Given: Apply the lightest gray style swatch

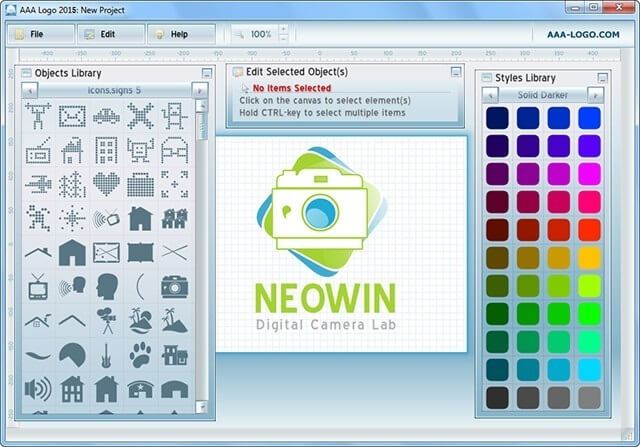Looking at the screenshot, I should 589,398.
